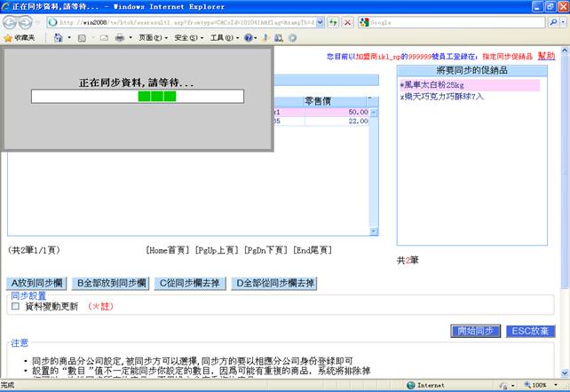The width and height of the screenshot is (570, 392).
Task: Click the home icon in command bar
Action: point(59,38)
